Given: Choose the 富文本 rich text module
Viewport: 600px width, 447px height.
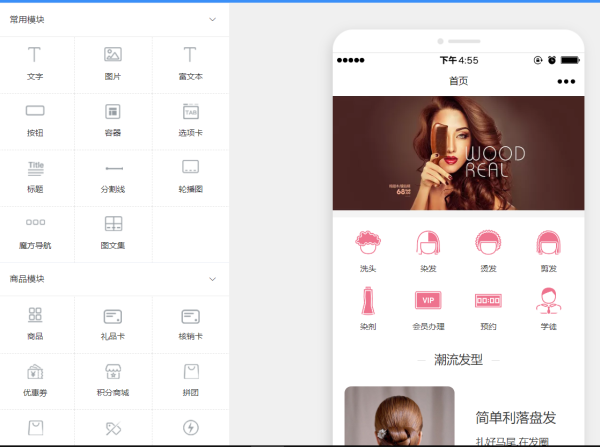Looking at the screenshot, I should coord(190,55).
